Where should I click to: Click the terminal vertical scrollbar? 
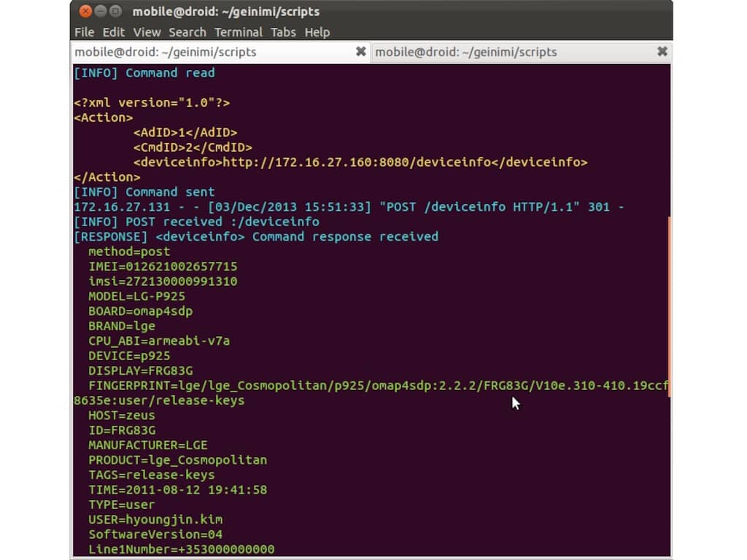(669, 307)
